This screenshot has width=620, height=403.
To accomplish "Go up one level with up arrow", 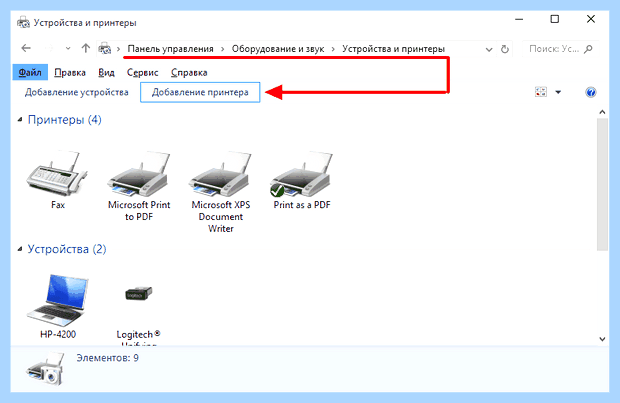I will [85, 48].
